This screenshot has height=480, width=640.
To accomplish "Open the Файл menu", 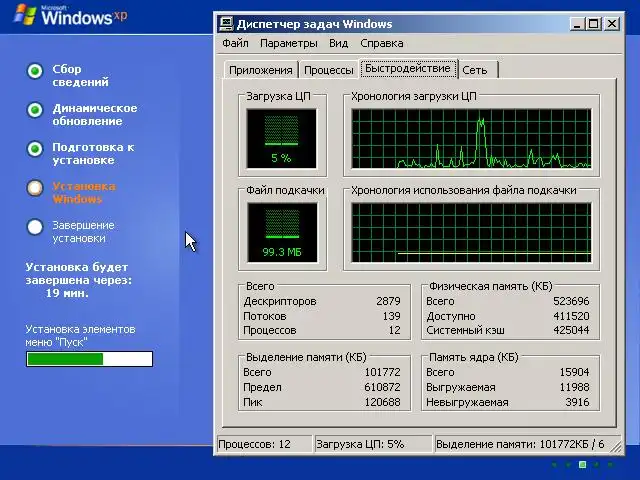I will tap(235, 43).
